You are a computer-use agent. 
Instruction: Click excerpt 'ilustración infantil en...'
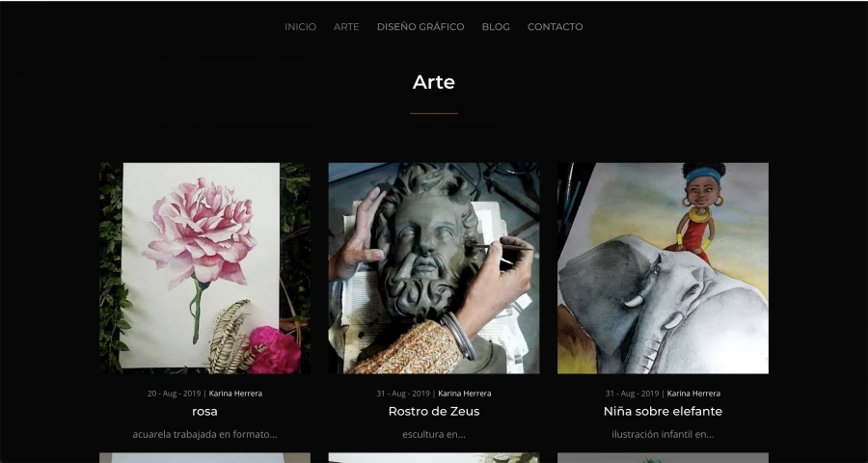tap(663, 434)
